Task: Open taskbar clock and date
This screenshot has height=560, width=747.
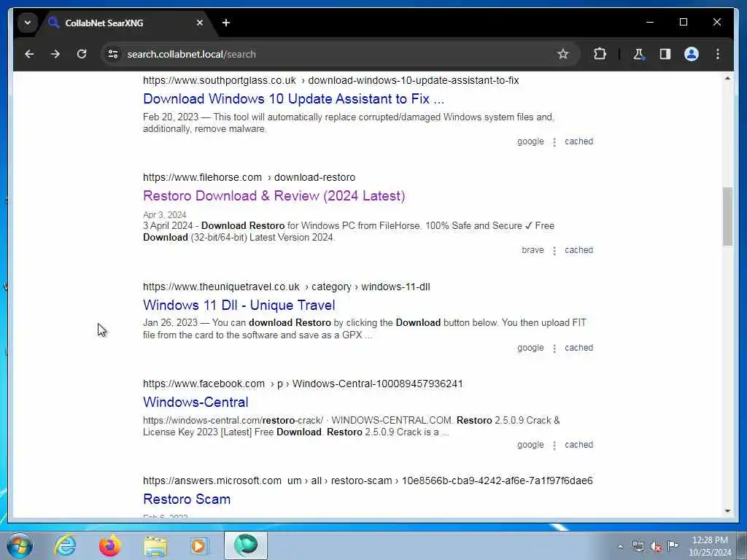Action: [710, 546]
